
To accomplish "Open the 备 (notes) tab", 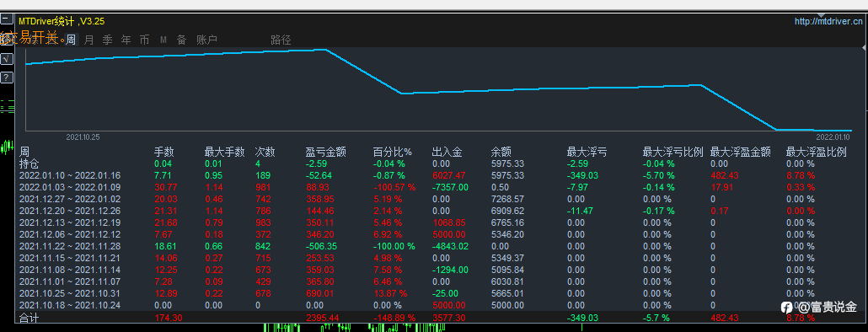I will click(x=181, y=40).
